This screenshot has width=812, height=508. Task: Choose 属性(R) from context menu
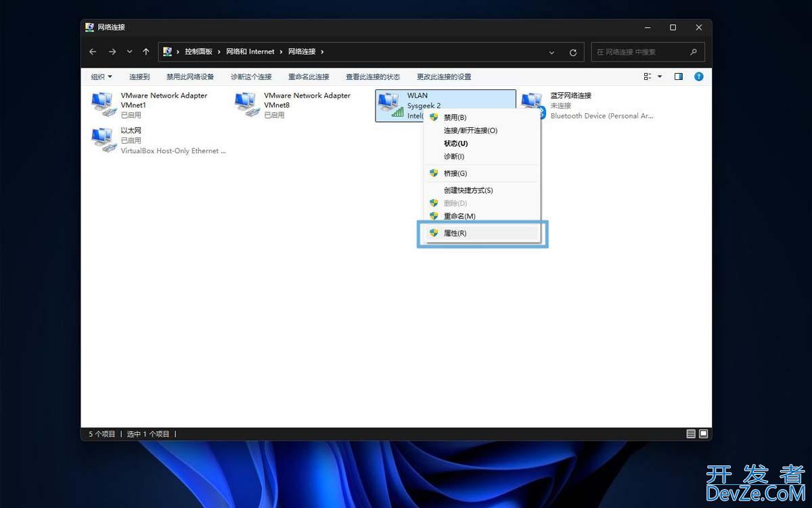pos(480,233)
